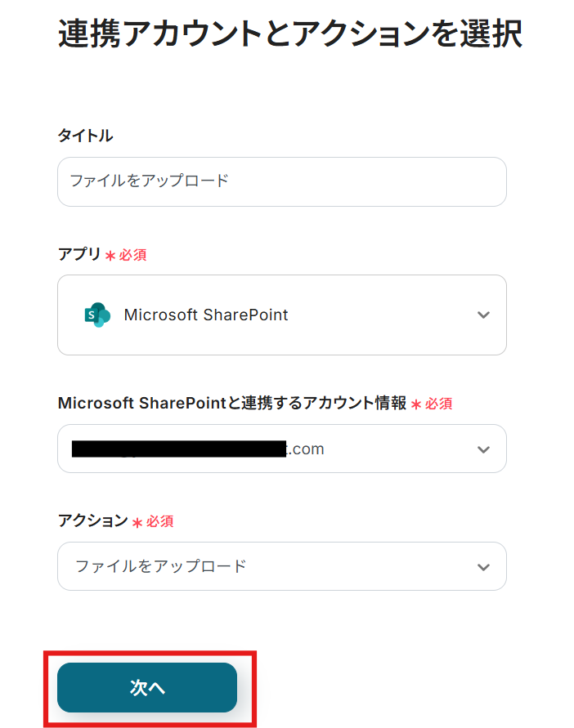Click the red asterisk after アカウント情報

point(415,404)
